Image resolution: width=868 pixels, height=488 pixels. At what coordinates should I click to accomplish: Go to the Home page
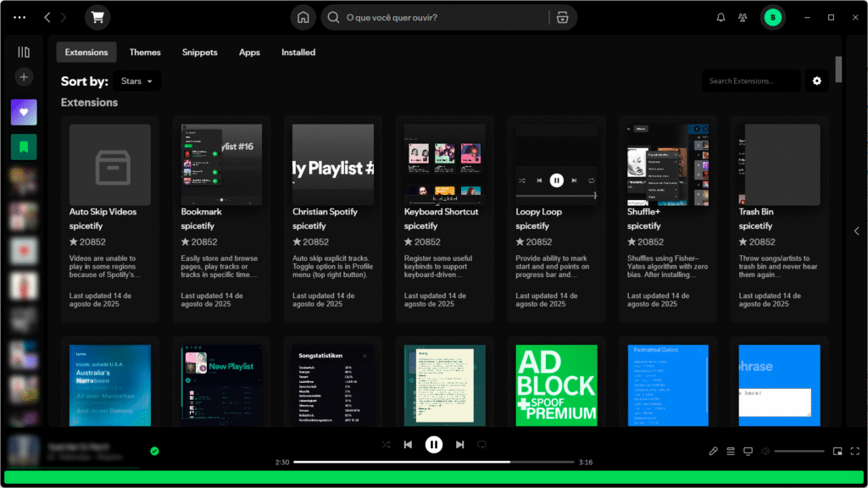pyautogui.click(x=303, y=18)
